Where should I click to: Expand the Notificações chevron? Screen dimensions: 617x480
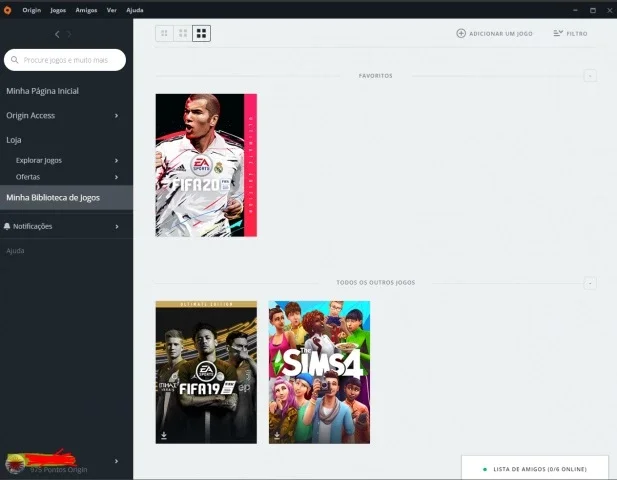[116, 227]
